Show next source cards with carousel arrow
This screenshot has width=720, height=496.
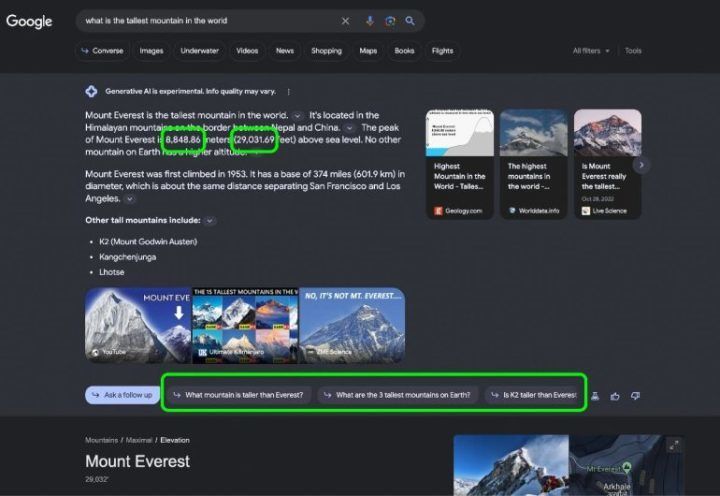[x=641, y=165]
